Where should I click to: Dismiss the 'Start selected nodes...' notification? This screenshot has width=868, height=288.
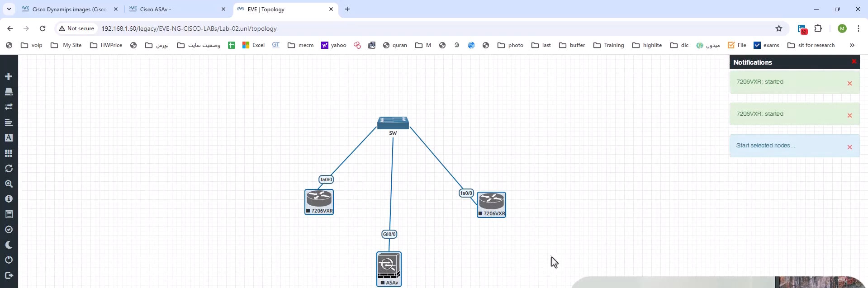(849, 147)
